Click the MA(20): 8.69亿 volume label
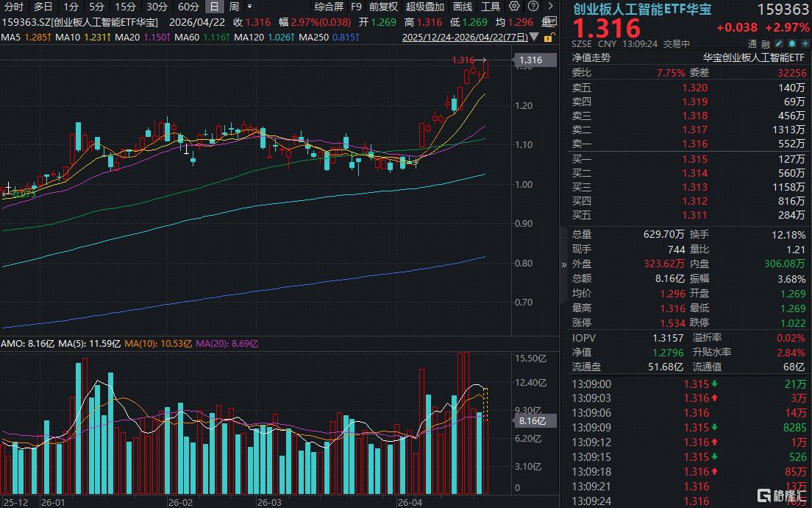Image resolution: width=812 pixels, height=508 pixels. click(x=227, y=344)
